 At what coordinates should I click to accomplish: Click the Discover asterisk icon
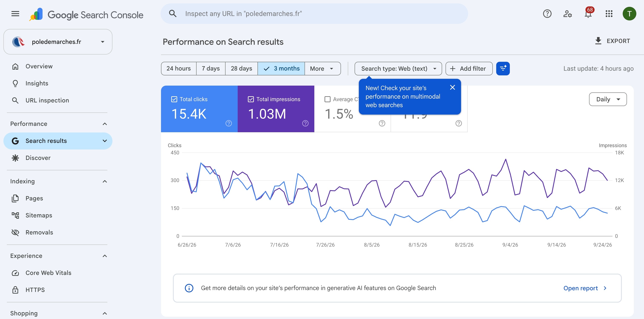(x=15, y=158)
